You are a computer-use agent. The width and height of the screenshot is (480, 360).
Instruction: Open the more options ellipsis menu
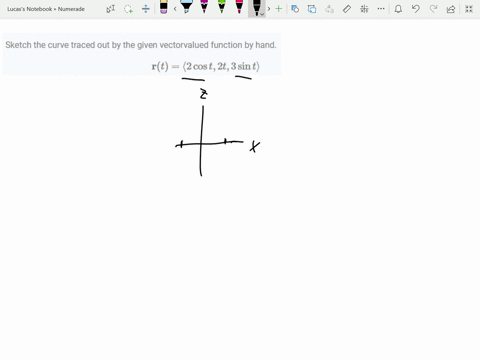click(x=381, y=9)
